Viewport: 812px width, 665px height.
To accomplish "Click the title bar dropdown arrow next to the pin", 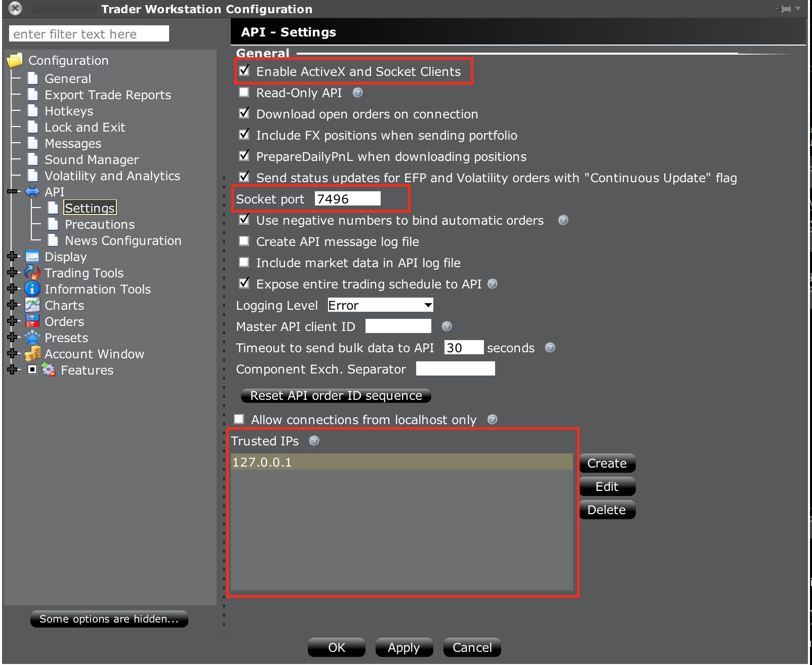I will click(798, 9).
